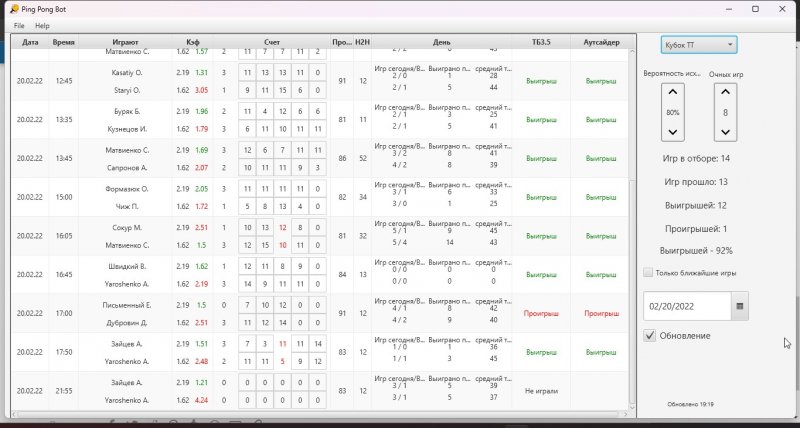Open the File menu

(x=19, y=25)
